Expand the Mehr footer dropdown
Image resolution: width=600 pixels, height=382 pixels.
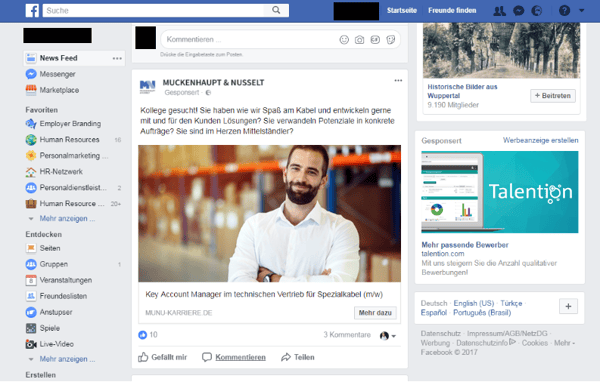click(x=564, y=343)
